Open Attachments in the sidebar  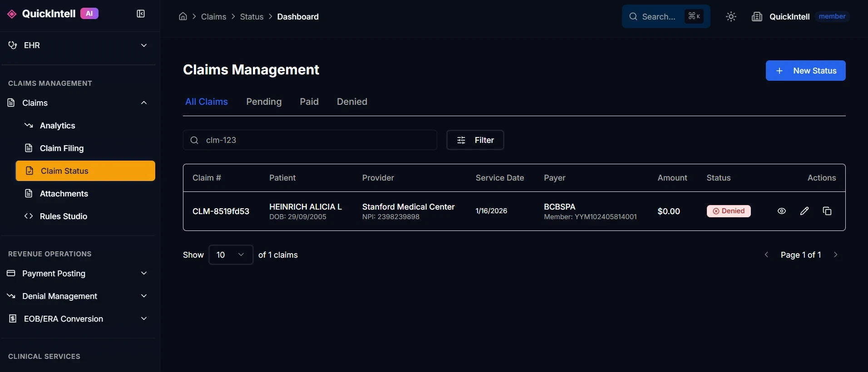point(85,194)
